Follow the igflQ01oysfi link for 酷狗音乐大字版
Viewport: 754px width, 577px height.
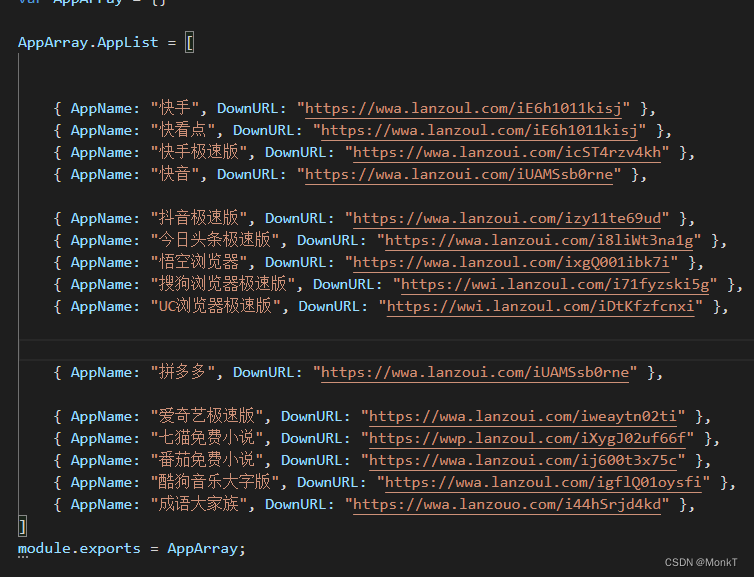[x=543, y=482]
